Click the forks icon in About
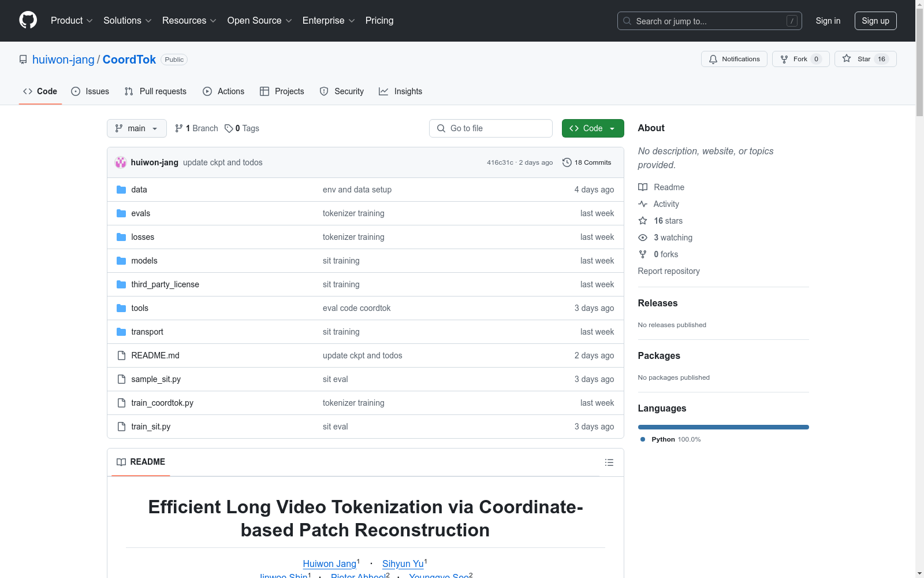 643,254
